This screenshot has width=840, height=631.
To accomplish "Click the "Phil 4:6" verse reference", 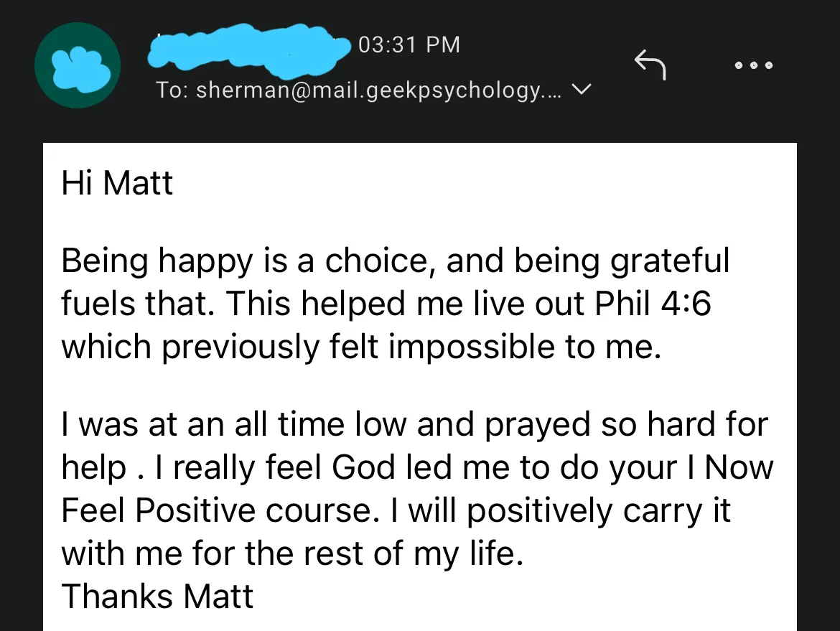I will [653, 304].
